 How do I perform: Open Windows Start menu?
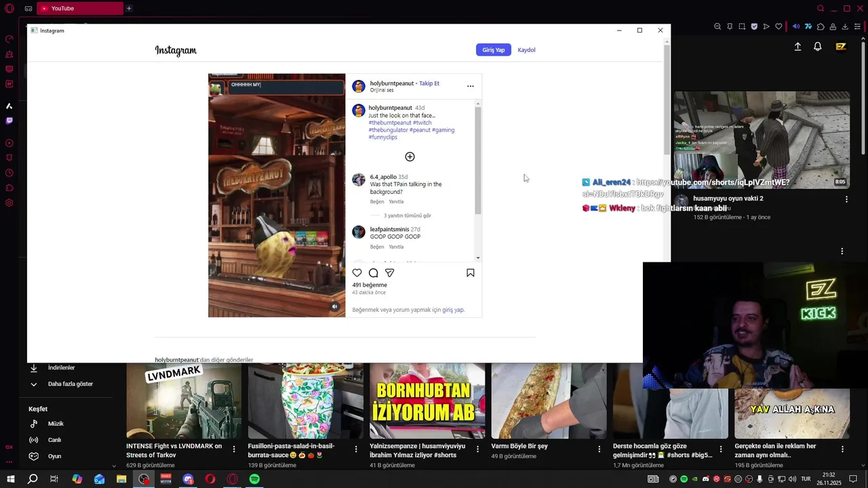tap(10, 479)
